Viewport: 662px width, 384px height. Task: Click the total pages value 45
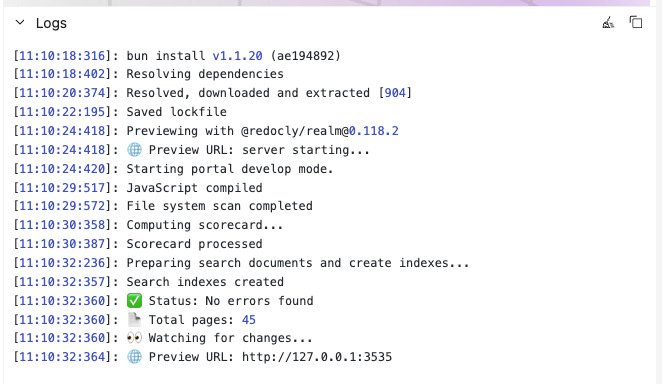(x=249, y=320)
